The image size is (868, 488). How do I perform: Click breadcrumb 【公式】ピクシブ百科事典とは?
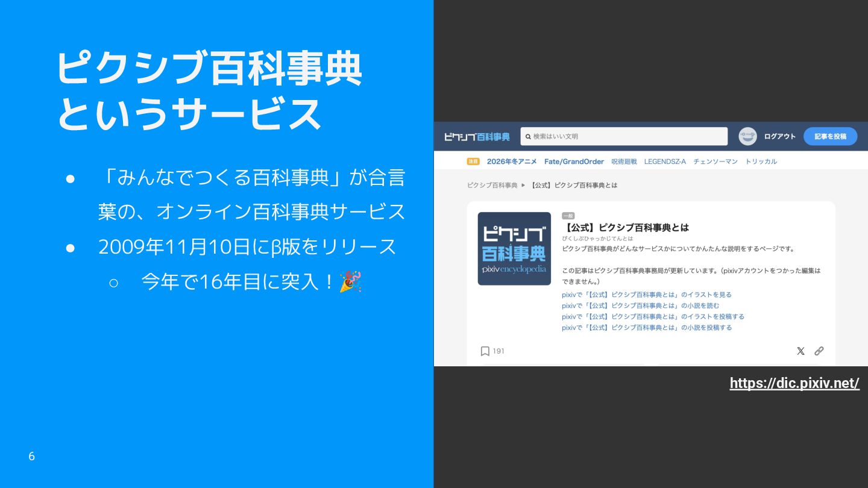pos(573,185)
